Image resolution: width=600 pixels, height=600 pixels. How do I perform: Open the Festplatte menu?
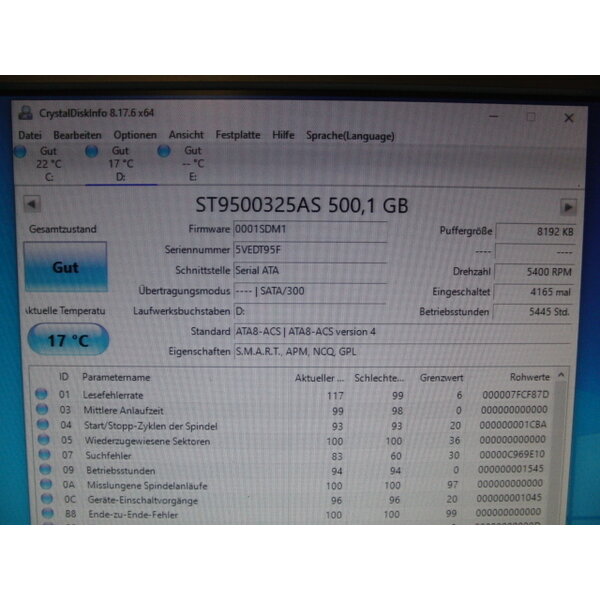[238, 135]
